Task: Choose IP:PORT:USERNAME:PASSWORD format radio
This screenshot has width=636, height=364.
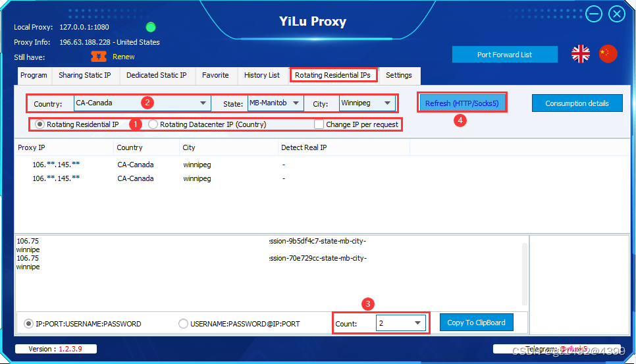Action: 28,323
